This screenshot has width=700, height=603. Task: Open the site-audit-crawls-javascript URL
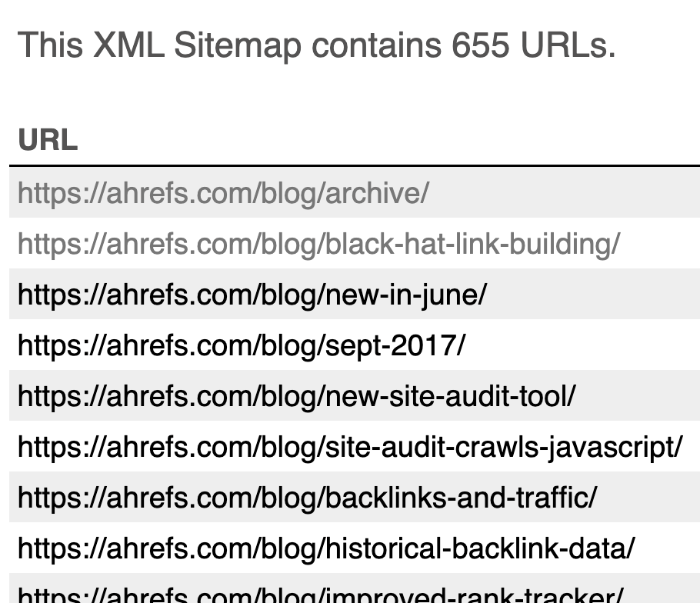pyautogui.click(x=349, y=447)
